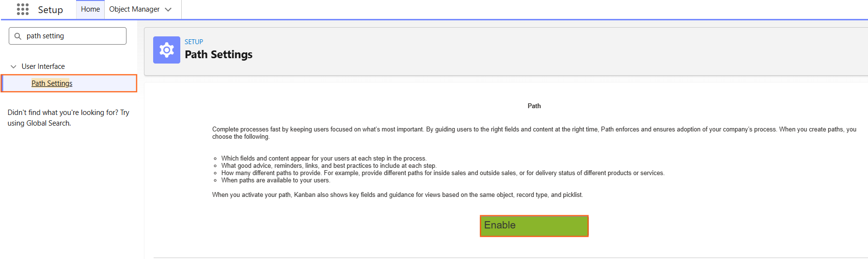Click the Path section title
868x259 pixels.
tap(534, 106)
